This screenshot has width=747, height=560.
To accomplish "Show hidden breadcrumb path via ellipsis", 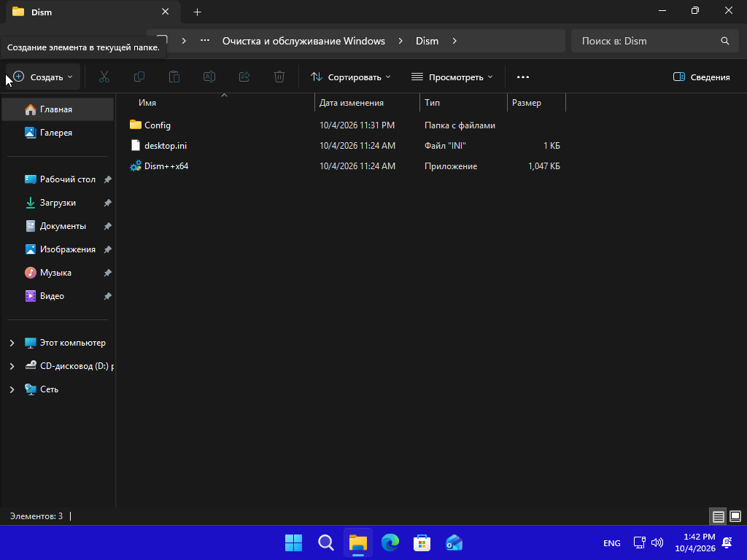I will point(205,41).
